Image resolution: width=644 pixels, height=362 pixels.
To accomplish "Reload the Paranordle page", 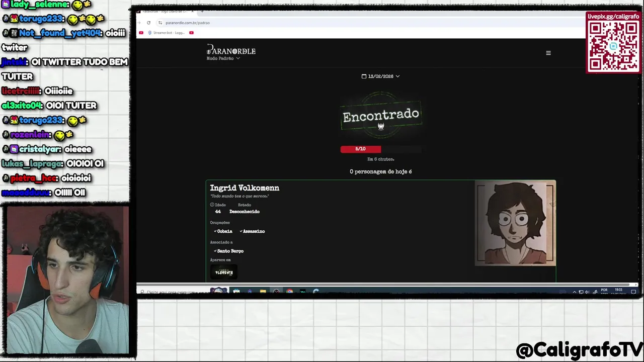I will (x=148, y=23).
